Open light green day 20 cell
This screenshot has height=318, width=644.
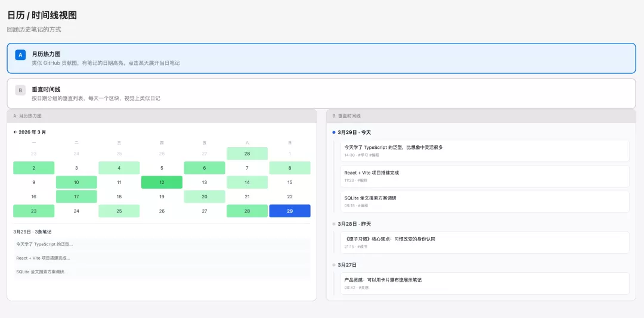point(205,197)
